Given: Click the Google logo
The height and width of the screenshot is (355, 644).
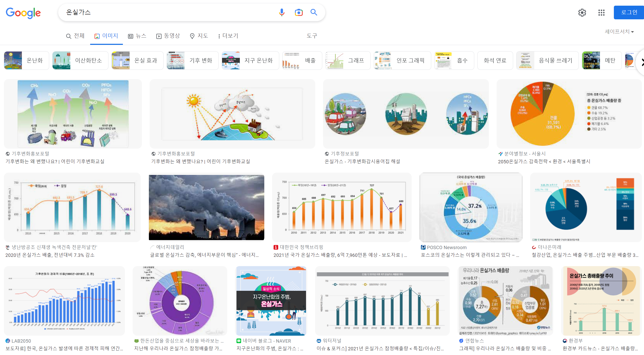Looking at the screenshot, I should (x=23, y=13).
